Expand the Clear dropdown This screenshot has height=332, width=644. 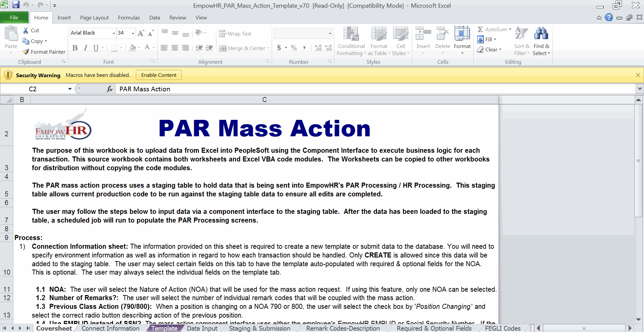(500, 49)
